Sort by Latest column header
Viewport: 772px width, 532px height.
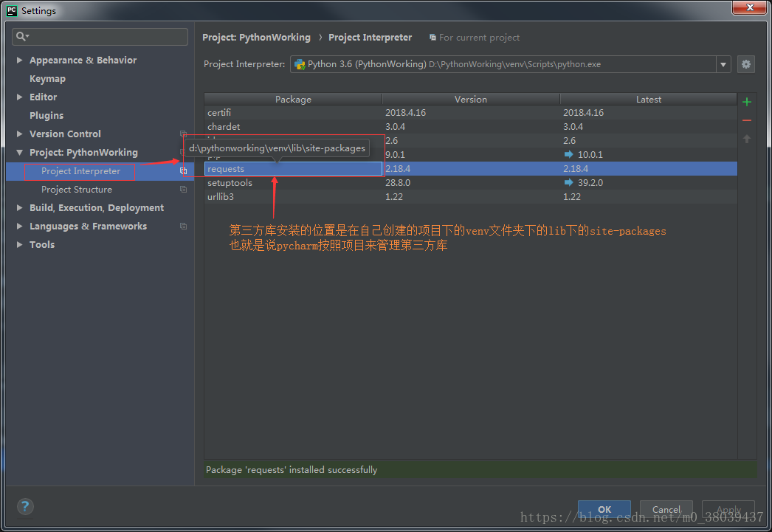coord(649,99)
